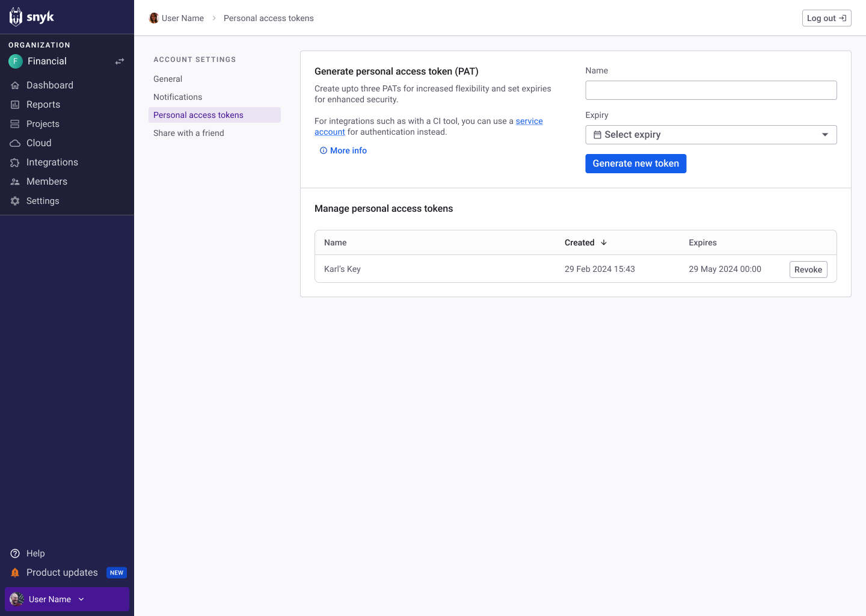Click the Reports chart icon
The image size is (866, 616).
point(15,105)
